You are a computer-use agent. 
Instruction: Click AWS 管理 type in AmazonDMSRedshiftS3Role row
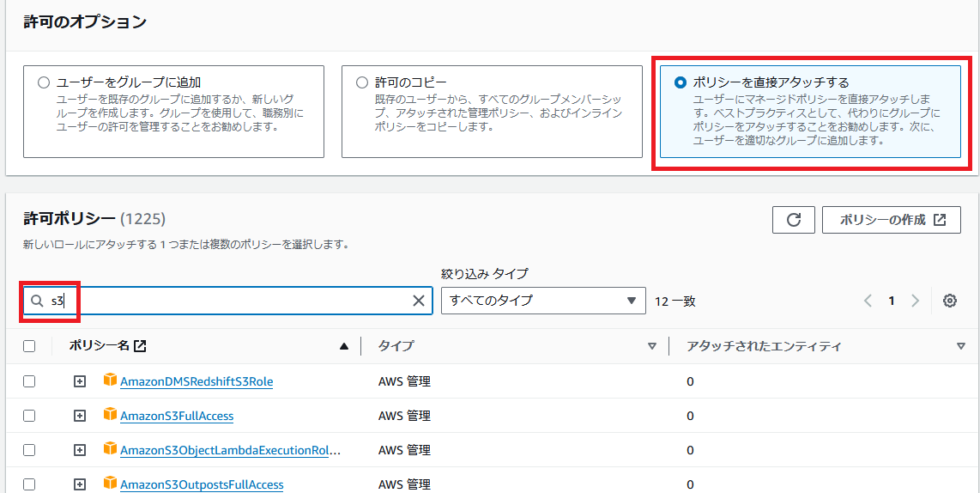404,381
